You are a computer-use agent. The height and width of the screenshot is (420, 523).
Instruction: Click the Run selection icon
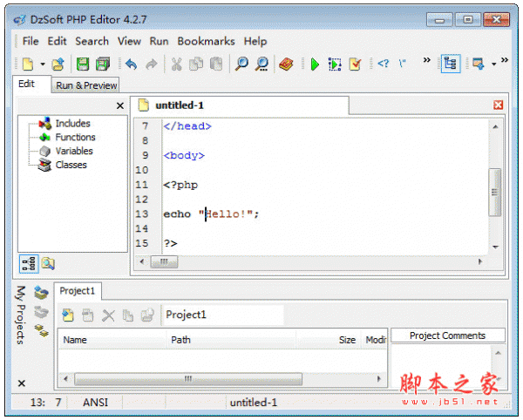tap(335, 64)
